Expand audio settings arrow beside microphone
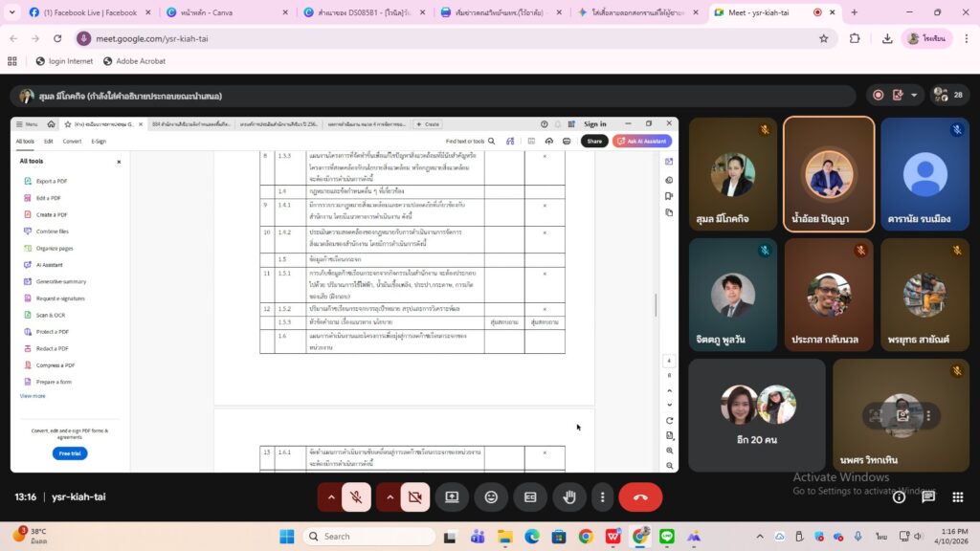The height and width of the screenshot is (551, 980). coord(331,497)
